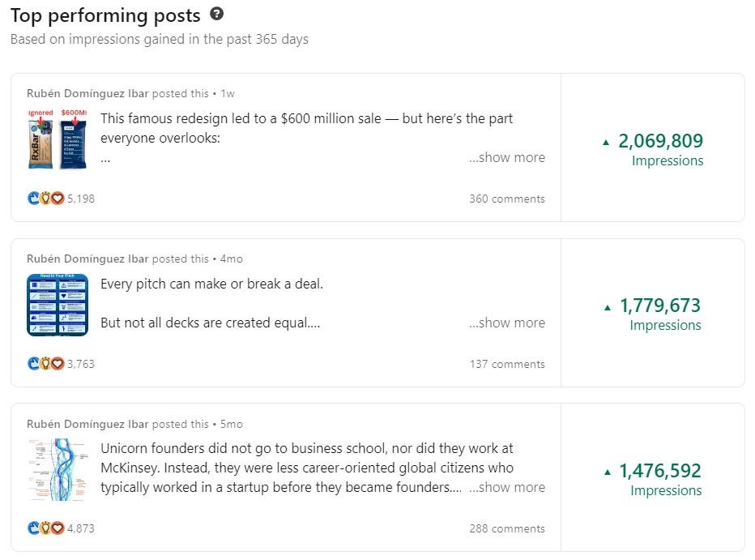View the 137 comments
The height and width of the screenshot is (560, 755).
[x=507, y=364]
